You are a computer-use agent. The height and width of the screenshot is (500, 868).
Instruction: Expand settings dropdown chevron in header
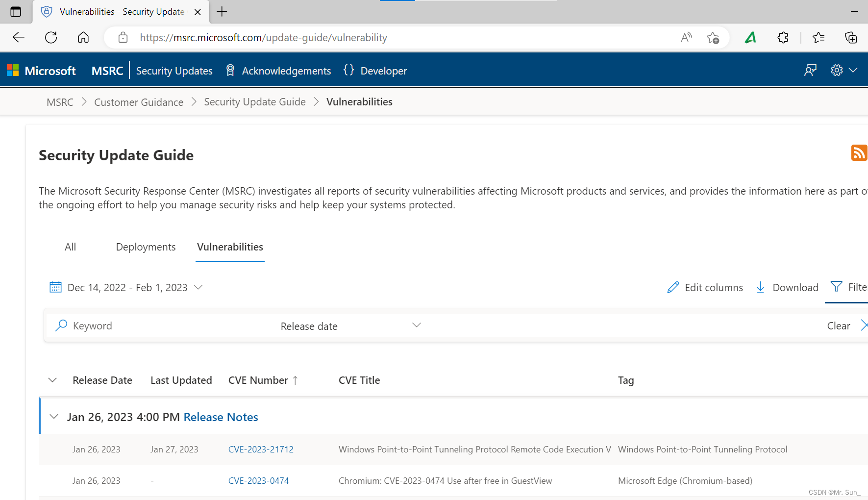click(853, 70)
